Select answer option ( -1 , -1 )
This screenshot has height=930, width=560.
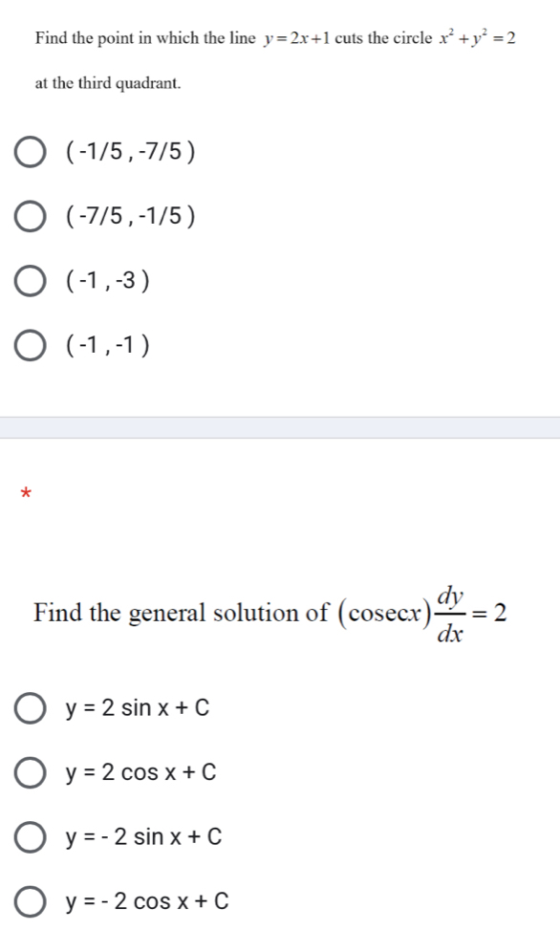[x=96, y=346]
